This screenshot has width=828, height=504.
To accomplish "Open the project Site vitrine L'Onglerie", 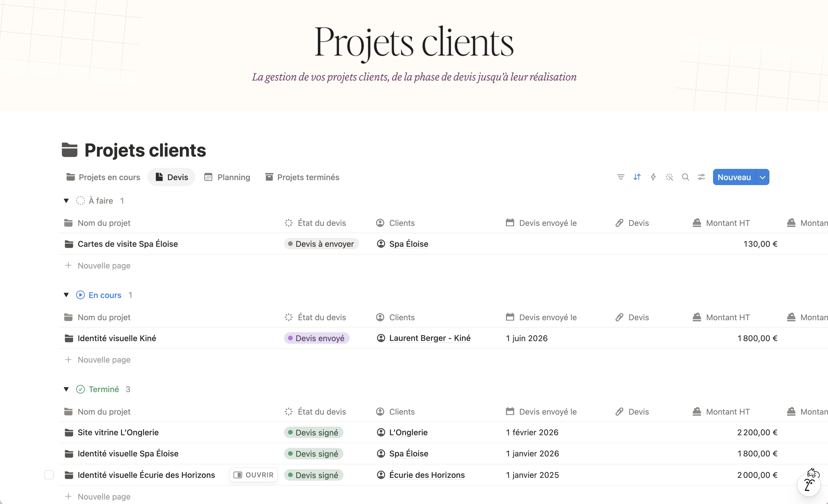I will tap(118, 432).
